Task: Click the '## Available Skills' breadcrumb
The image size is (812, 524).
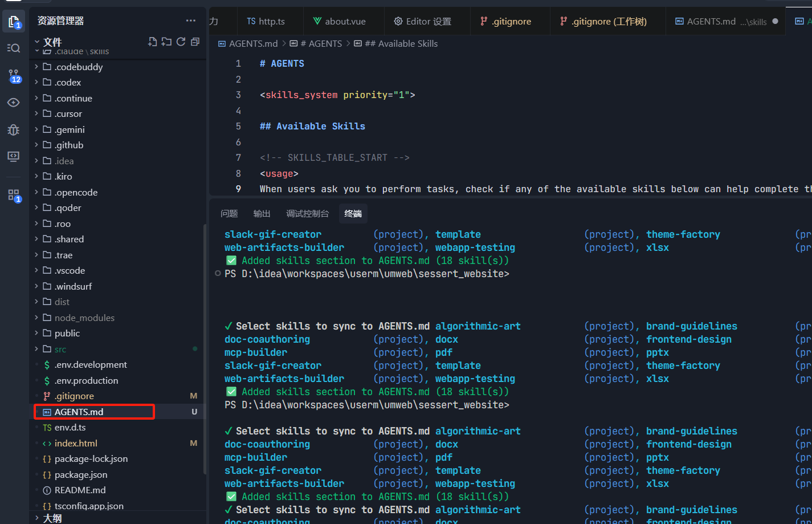Action: 401,44
